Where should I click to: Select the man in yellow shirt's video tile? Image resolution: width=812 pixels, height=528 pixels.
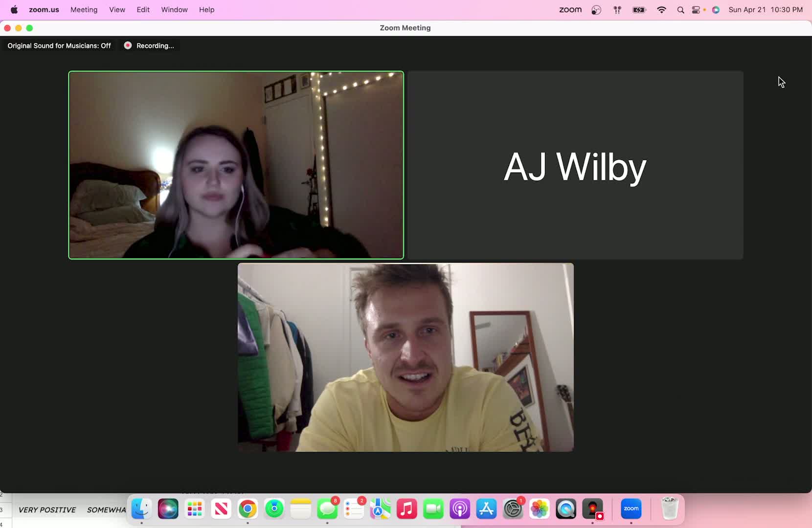coord(406,357)
